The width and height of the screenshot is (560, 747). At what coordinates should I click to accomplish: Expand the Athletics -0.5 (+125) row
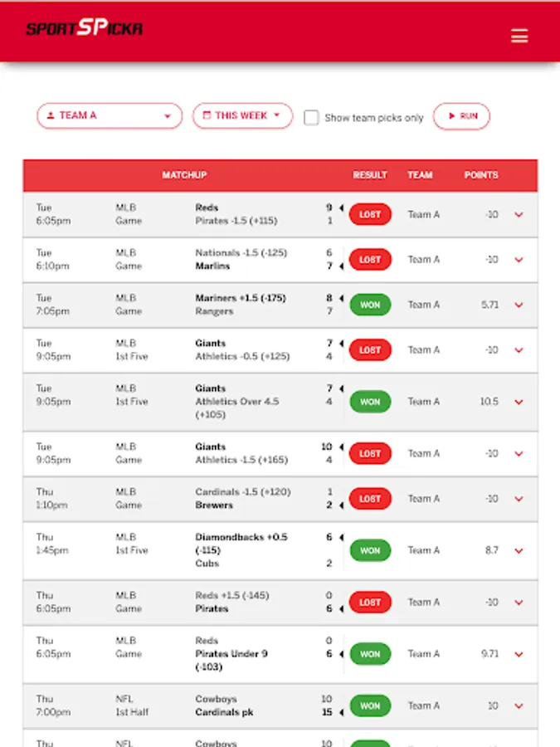519,350
